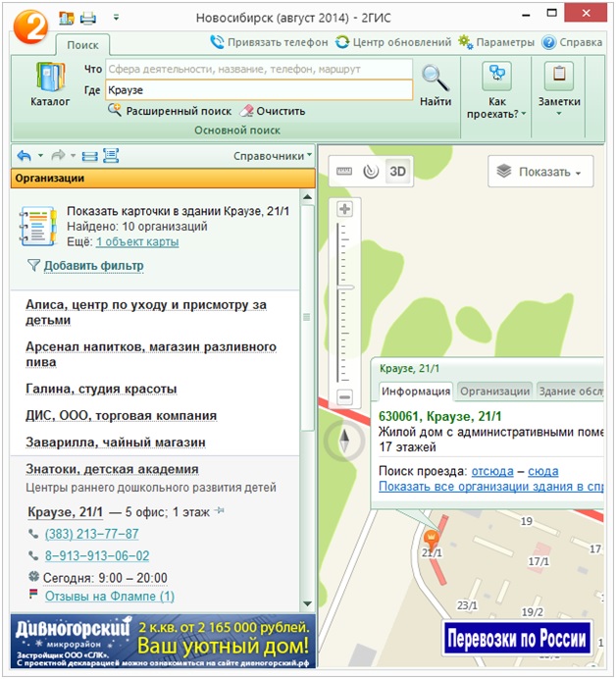This screenshot has height=679, width=616.
Task: Open the Справочники dropdown
Action: [273, 156]
